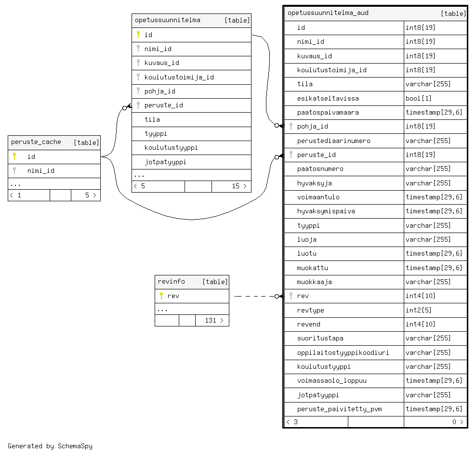Open the opetussuunnitelma table header link
476x455 pixels.
pos(167,20)
